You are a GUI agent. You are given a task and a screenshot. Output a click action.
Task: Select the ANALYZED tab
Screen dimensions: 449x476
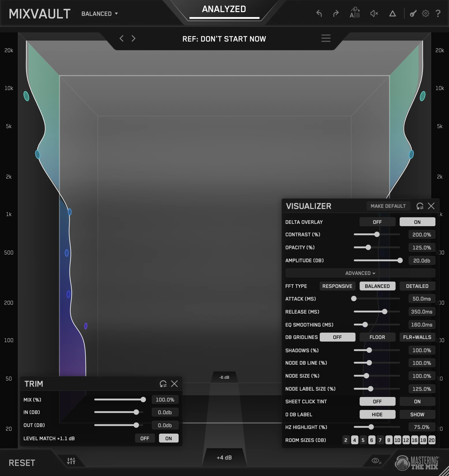pos(224,9)
